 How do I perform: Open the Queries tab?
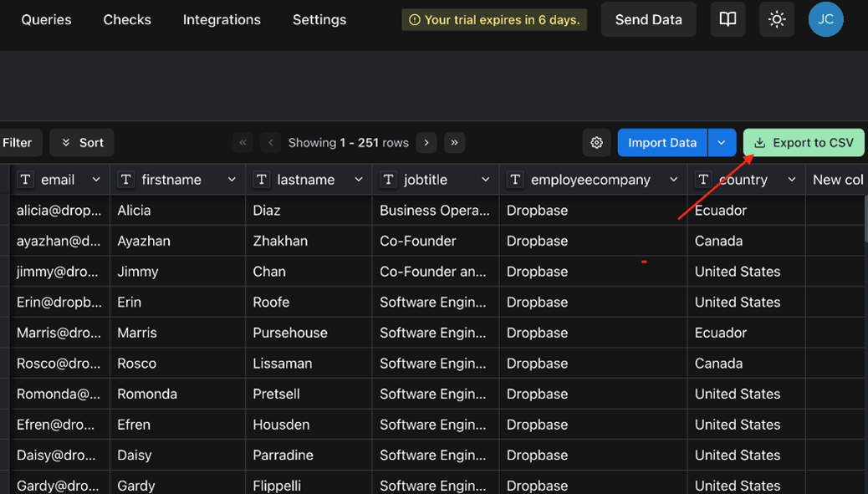(46, 19)
